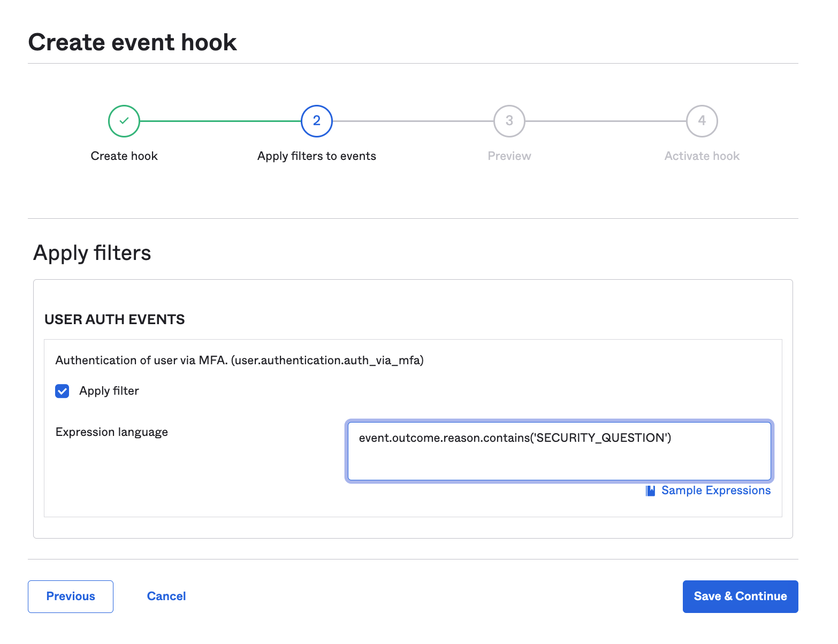
Task: Focus the expression language text field
Action: coord(559,451)
